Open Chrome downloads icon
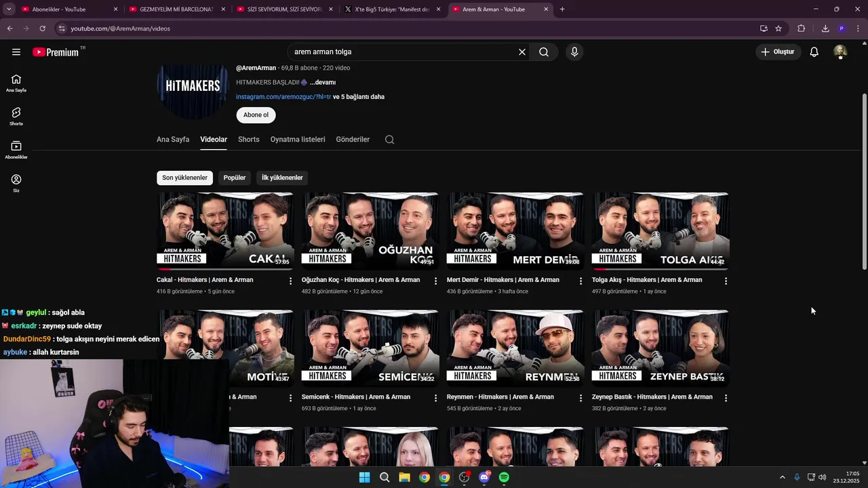 tap(825, 28)
